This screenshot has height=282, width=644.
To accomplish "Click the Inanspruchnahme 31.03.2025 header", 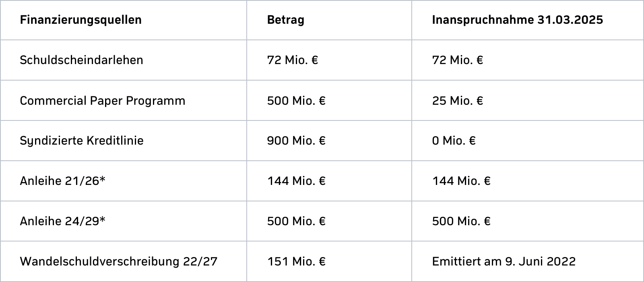I will coord(517,20).
